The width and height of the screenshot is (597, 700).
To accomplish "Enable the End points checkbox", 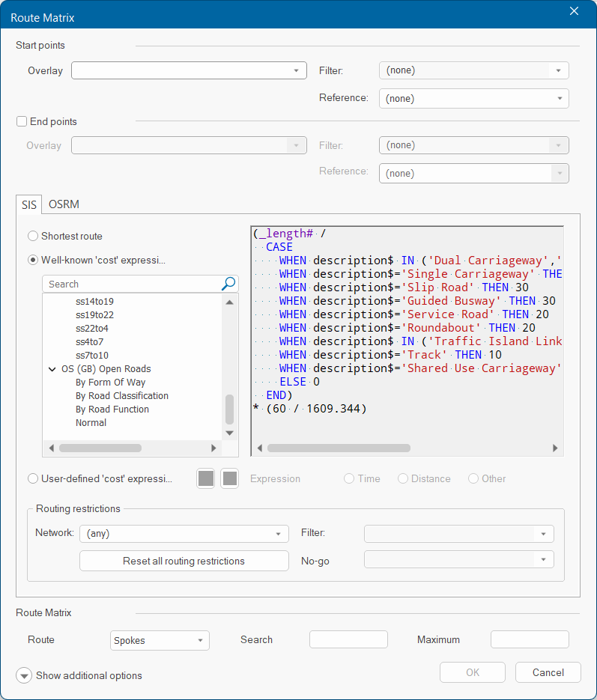I will coord(22,121).
